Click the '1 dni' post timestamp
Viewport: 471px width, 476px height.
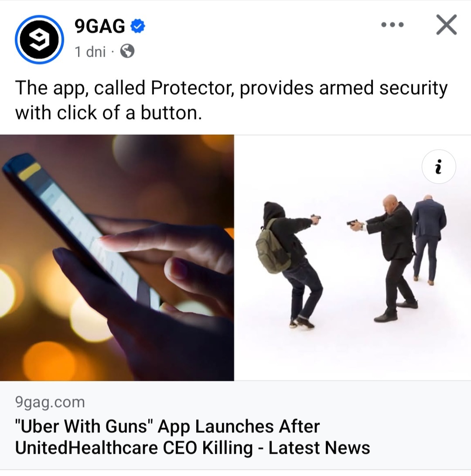[x=90, y=51]
